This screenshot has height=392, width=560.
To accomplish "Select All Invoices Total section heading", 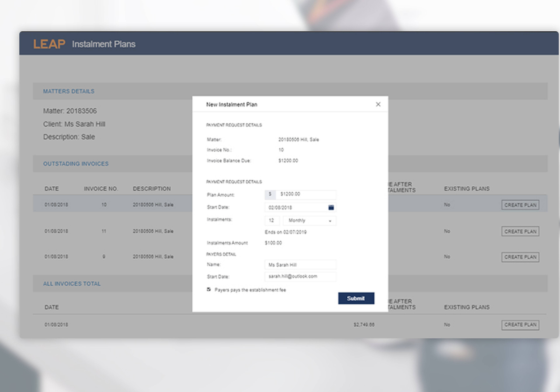I will (x=72, y=284).
